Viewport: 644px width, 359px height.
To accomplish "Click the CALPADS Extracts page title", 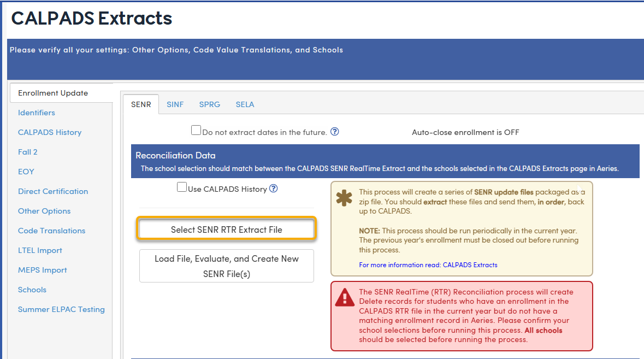I will 92,19.
